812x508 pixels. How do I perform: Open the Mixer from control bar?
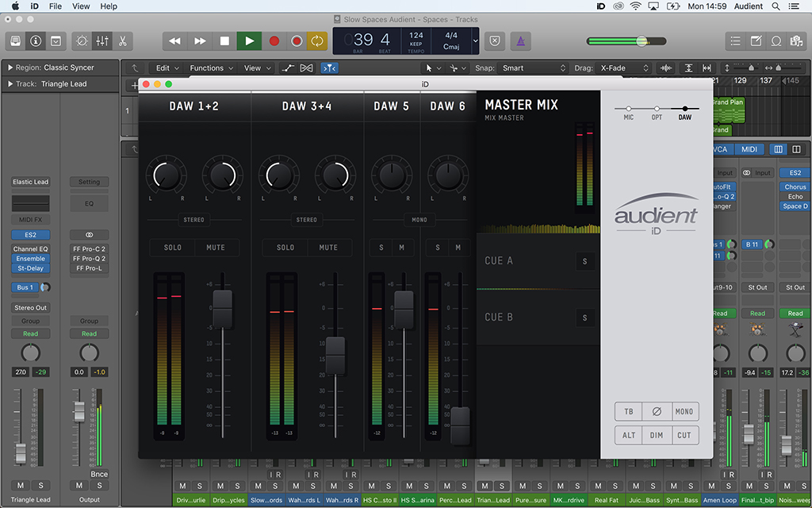(102, 40)
